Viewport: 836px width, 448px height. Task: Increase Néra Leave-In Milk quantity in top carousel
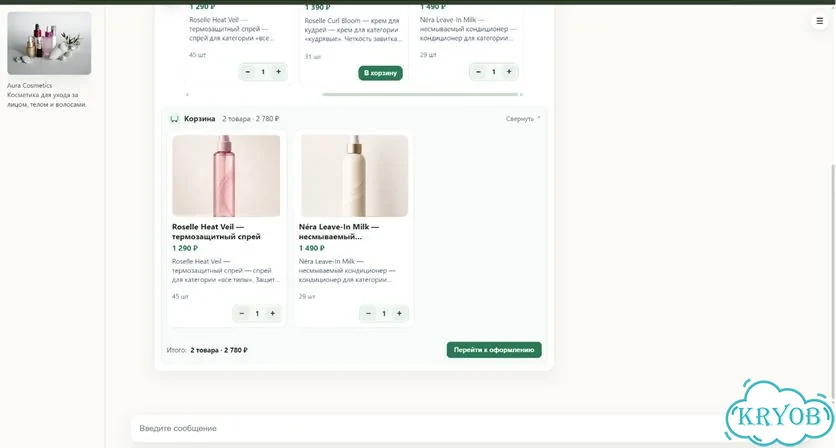pos(509,71)
